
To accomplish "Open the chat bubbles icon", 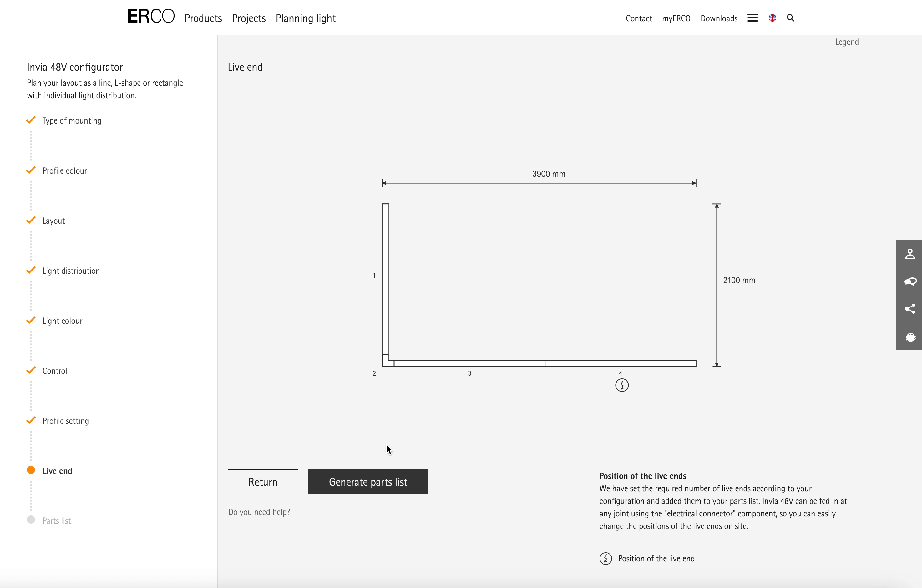I will coord(910,282).
